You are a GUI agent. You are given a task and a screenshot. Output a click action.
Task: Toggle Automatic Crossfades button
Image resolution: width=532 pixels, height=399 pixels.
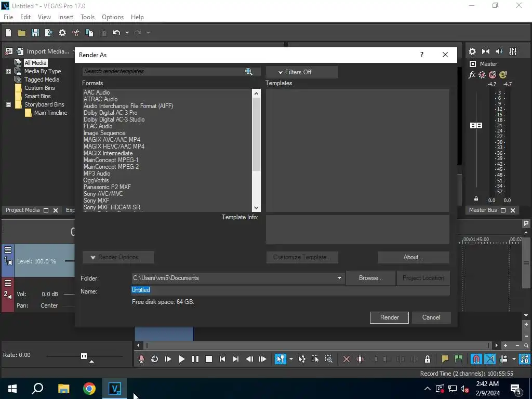point(489,359)
